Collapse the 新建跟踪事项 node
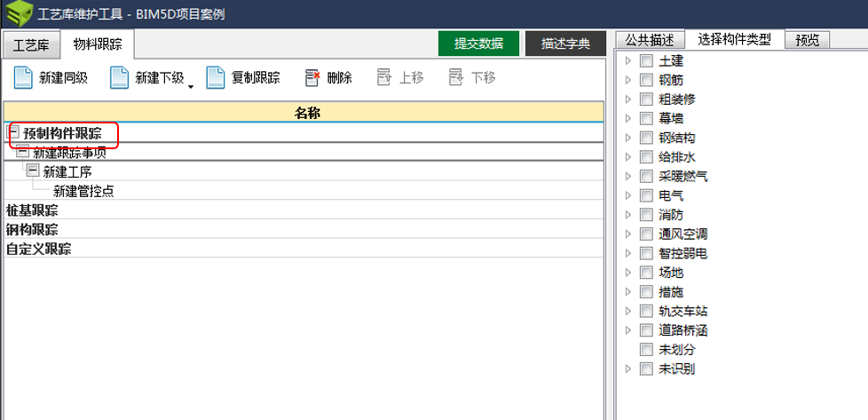Image resolution: width=868 pixels, height=420 pixels. 23,151
